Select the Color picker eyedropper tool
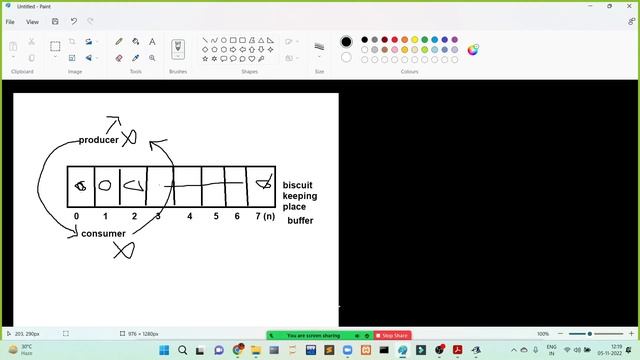Image resolution: width=640 pixels, height=360 pixels. click(x=136, y=58)
